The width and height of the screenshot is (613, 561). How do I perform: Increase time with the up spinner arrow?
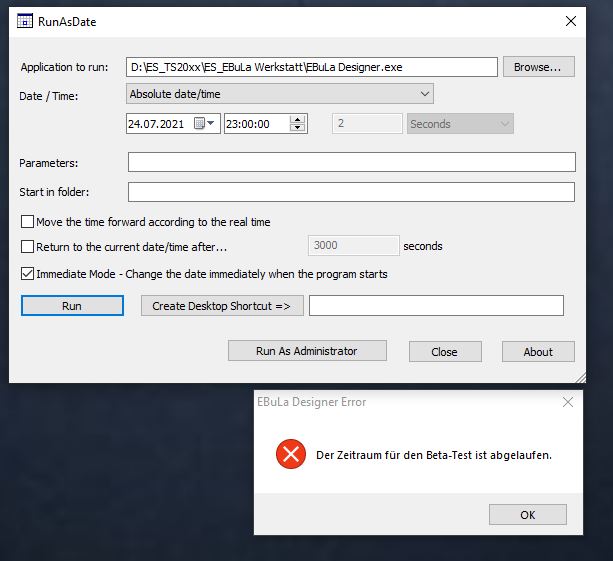(298, 120)
